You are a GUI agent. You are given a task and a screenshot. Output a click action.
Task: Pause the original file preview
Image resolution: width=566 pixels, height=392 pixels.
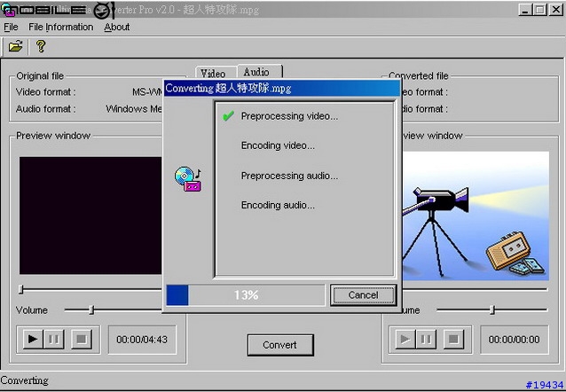53,339
